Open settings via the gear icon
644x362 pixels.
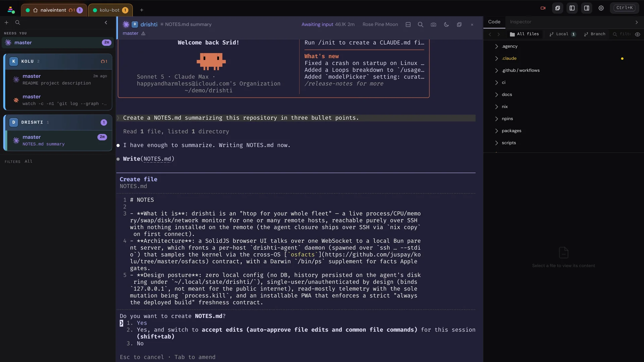tap(601, 8)
